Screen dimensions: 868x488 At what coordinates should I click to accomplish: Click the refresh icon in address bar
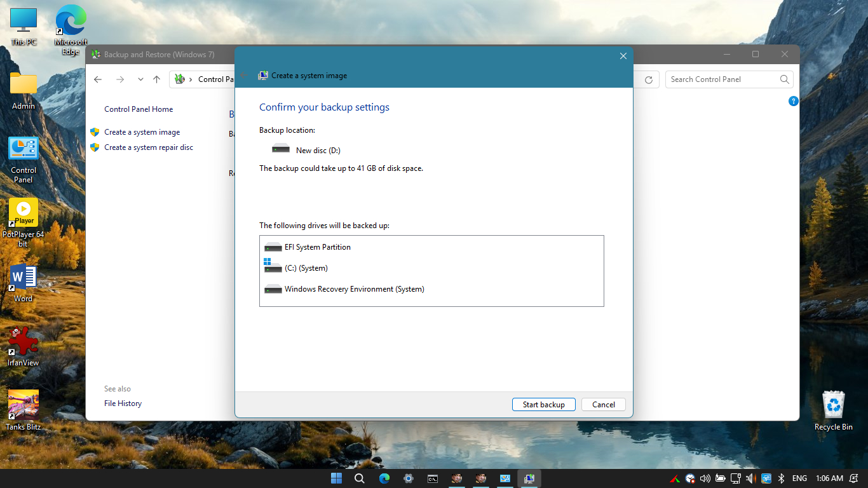pyautogui.click(x=648, y=79)
